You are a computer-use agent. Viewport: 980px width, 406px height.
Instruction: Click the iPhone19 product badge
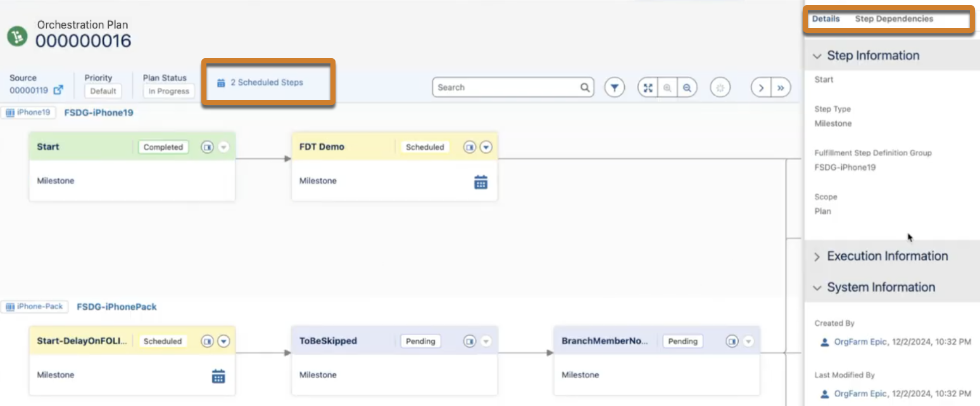click(28, 113)
